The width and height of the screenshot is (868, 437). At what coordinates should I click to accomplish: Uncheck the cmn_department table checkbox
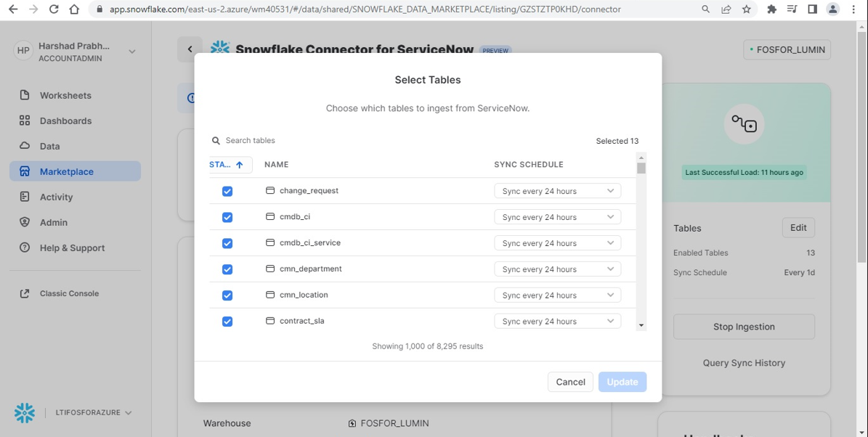227,269
